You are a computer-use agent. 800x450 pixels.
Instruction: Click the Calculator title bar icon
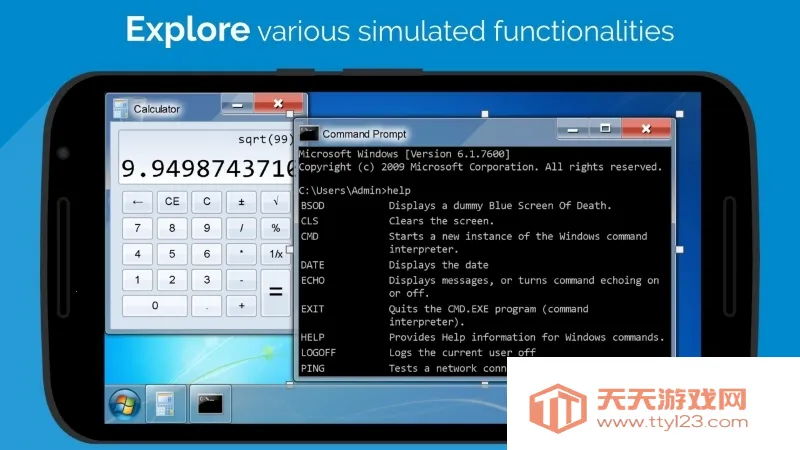pos(120,109)
